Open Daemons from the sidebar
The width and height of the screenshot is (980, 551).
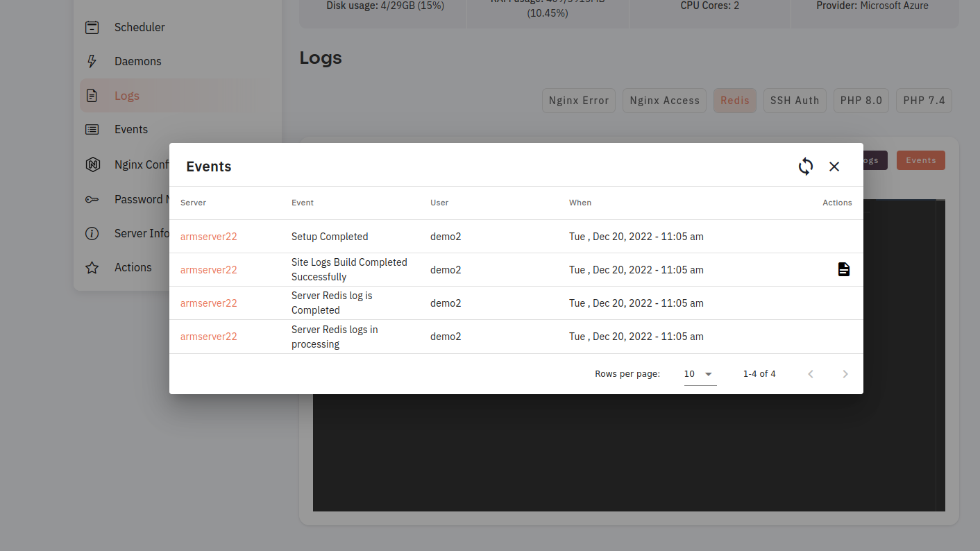point(138,61)
